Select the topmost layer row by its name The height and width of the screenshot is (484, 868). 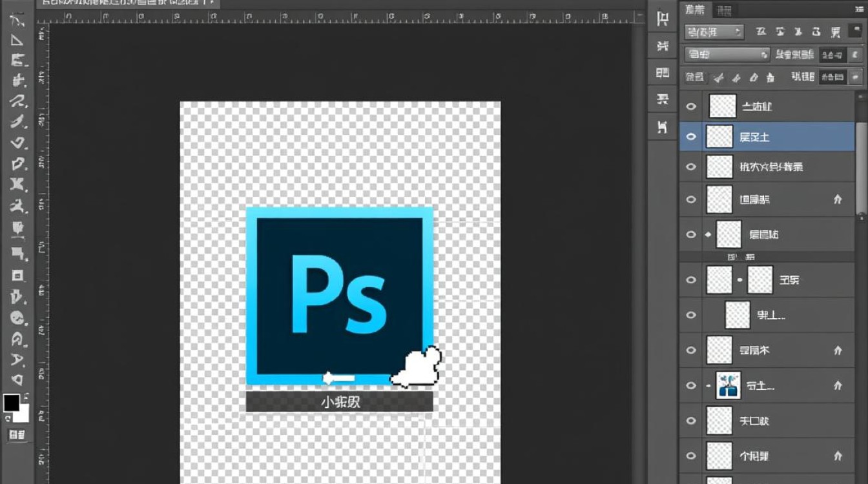point(757,106)
